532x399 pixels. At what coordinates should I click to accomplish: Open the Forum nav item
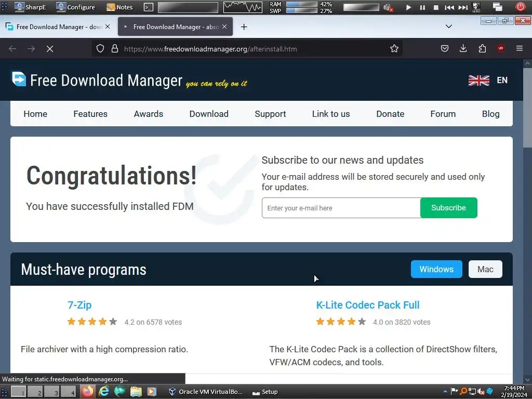pos(443,114)
